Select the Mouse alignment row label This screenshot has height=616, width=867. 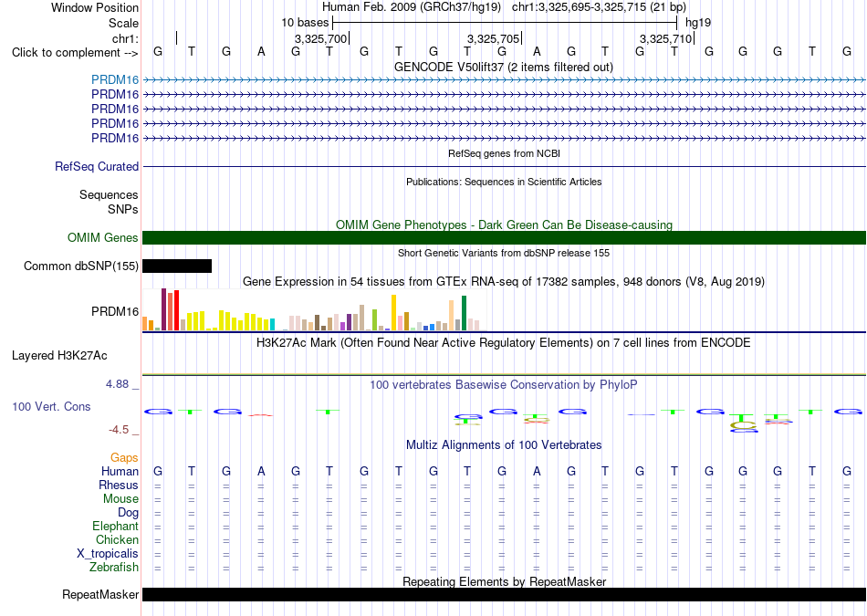coord(120,499)
